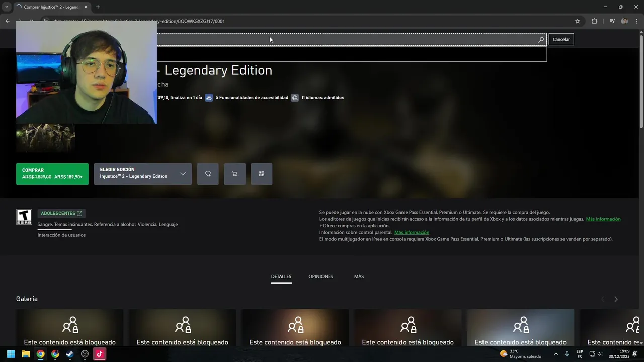Open the weather widget showing 33°C

pos(521,354)
